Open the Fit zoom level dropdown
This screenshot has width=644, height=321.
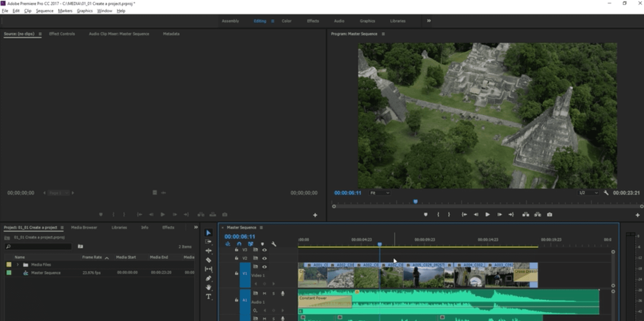click(379, 193)
